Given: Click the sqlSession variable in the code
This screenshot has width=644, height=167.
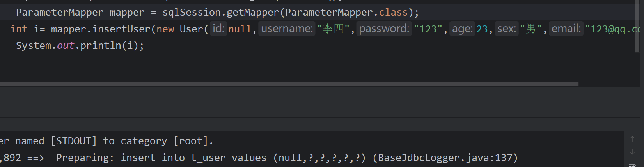Looking at the screenshot, I should (192, 13).
